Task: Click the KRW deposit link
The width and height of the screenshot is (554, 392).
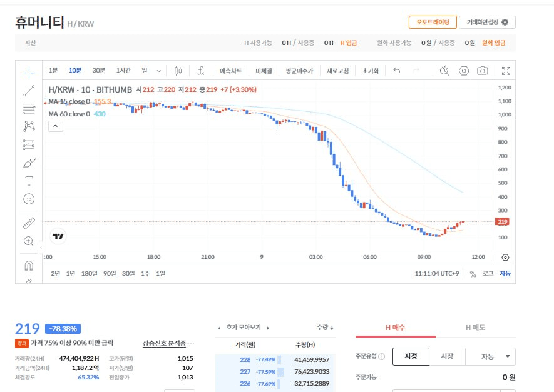Action: coord(493,43)
